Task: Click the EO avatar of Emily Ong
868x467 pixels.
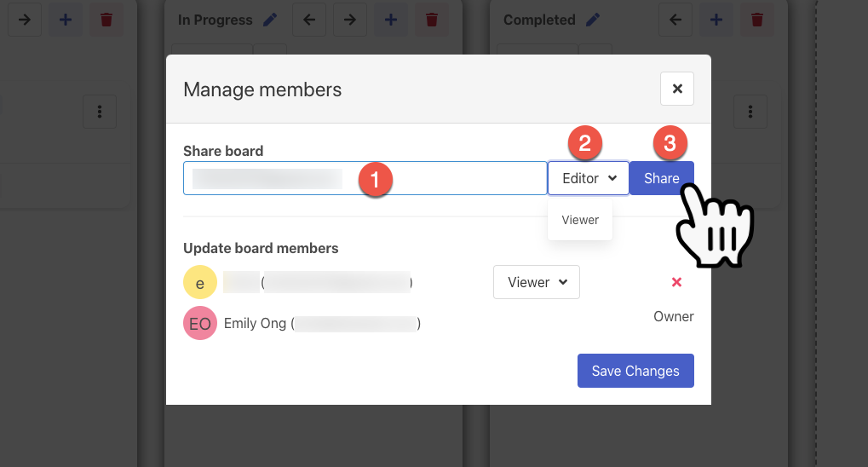Action: click(200, 323)
